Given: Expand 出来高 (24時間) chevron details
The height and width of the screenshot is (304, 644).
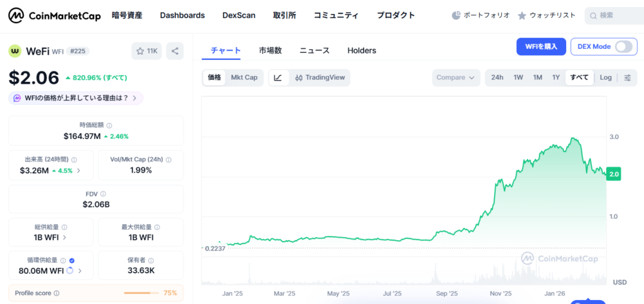Looking at the screenshot, I should pyautogui.click(x=79, y=171).
